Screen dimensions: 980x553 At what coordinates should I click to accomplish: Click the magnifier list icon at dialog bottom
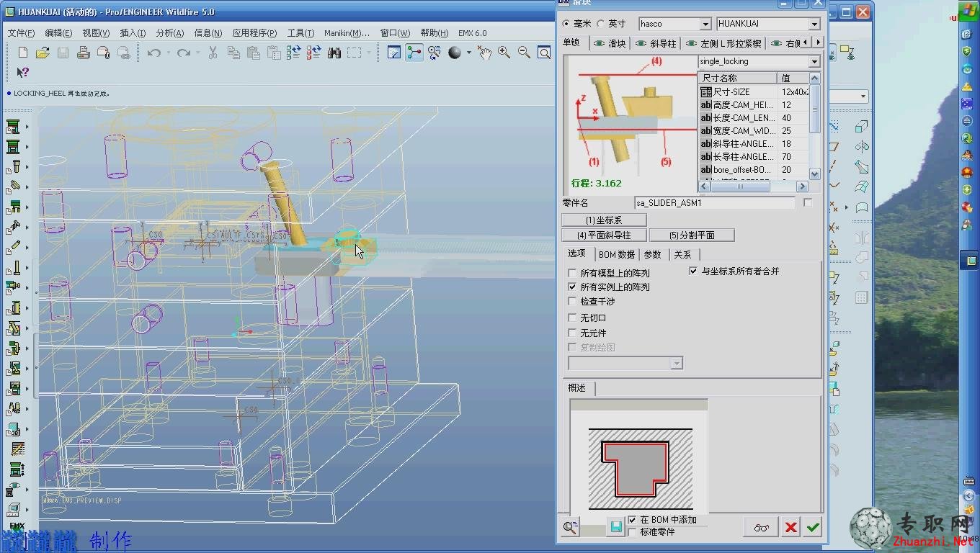point(570,528)
